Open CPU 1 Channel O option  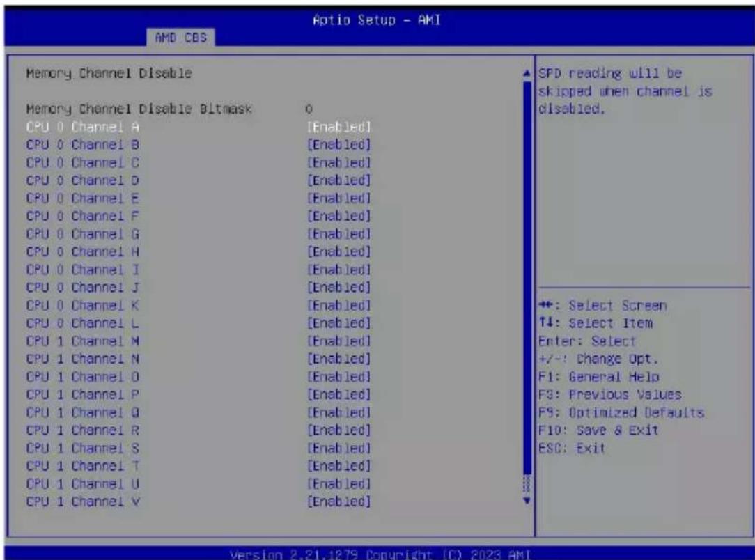pyautogui.click(x=199, y=377)
